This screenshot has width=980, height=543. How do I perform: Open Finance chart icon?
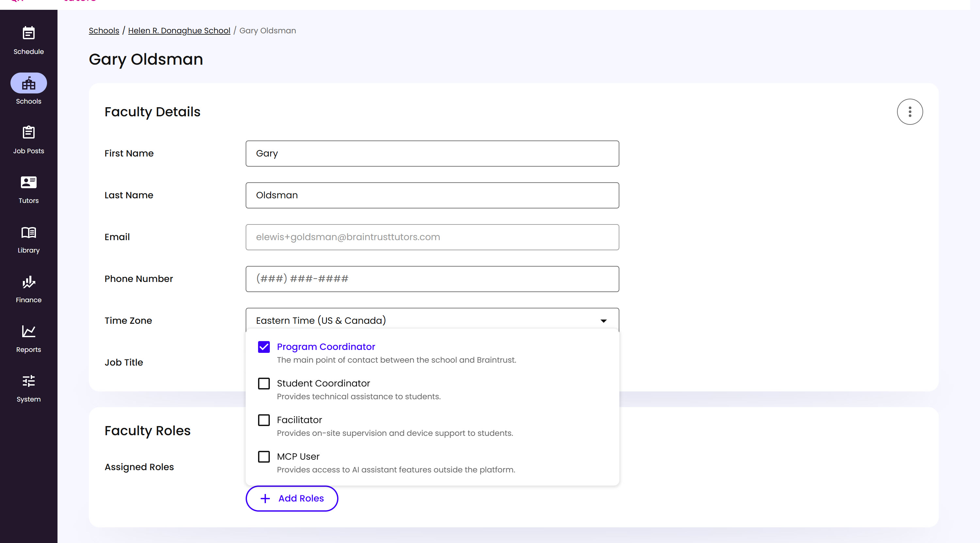pyautogui.click(x=28, y=282)
